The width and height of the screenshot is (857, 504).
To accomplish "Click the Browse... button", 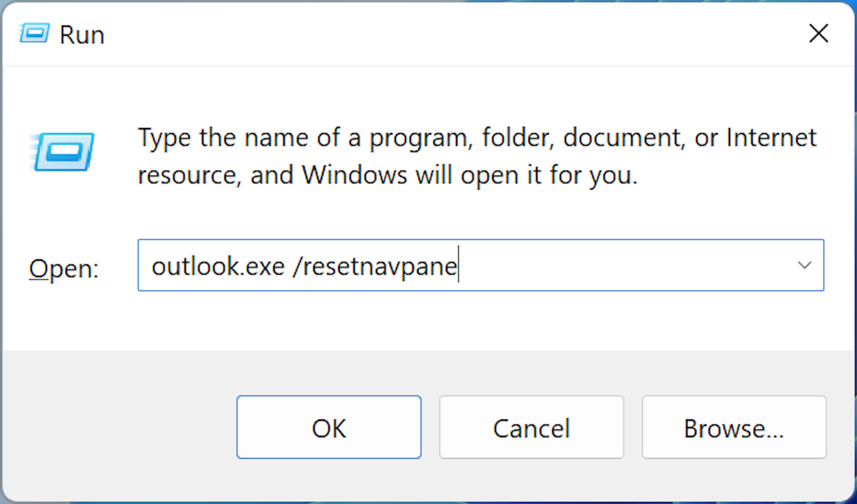I will (x=734, y=427).
